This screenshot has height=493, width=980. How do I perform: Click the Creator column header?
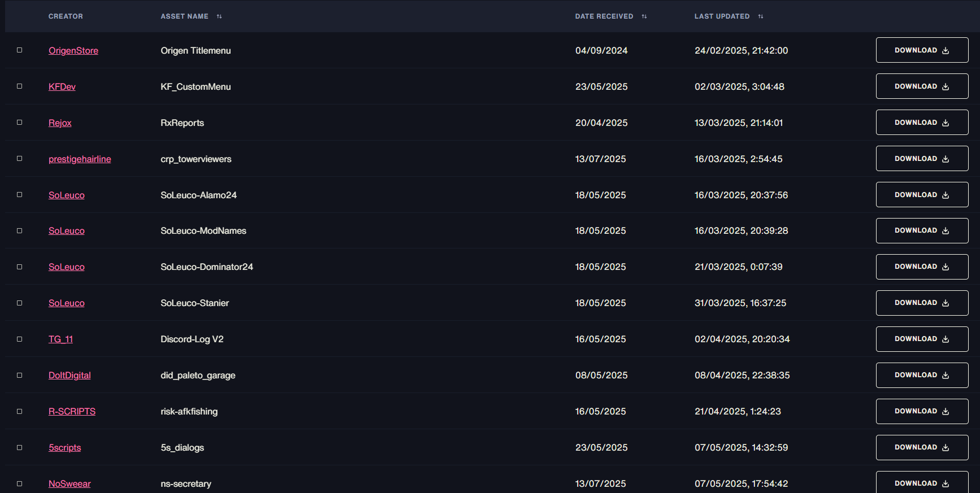(x=66, y=16)
